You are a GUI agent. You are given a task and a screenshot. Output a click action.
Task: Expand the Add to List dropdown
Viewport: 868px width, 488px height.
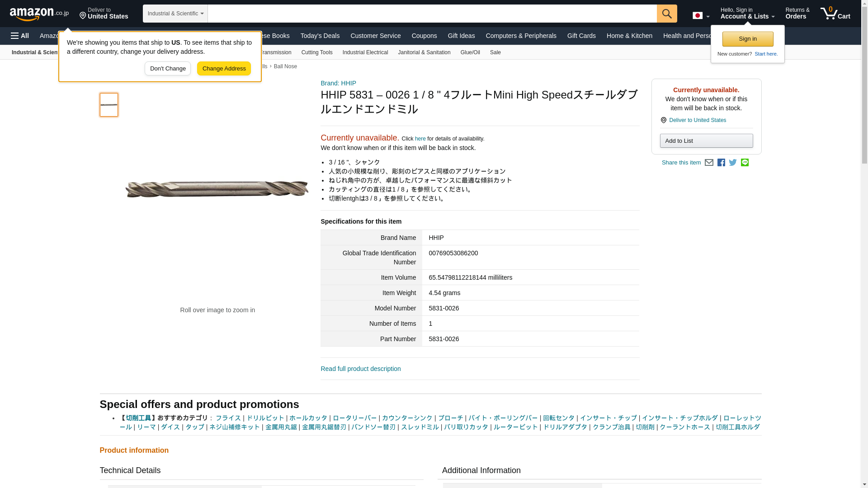click(x=706, y=141)
